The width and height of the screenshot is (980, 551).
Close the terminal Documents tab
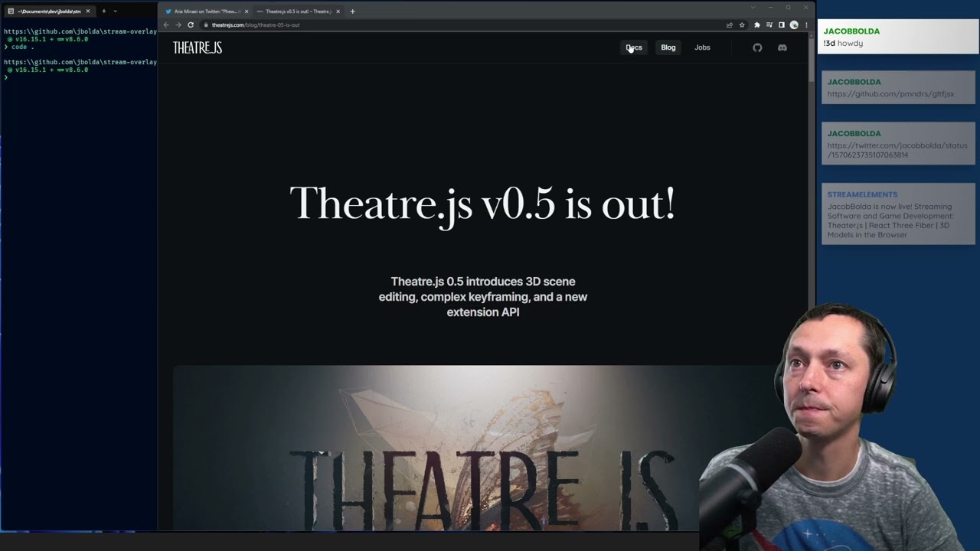point(87,11)
